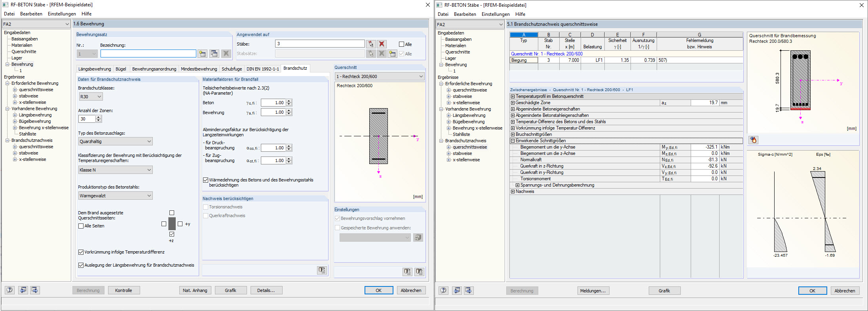
Task: Toggle Auslegung der Längsbewehrung für Brandschutznachweis
Action: pyautogui.click(x=81, y=265)
